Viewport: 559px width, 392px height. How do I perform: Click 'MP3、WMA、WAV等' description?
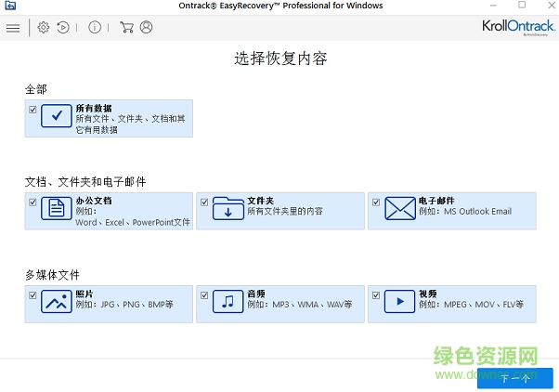click(312, 305)
